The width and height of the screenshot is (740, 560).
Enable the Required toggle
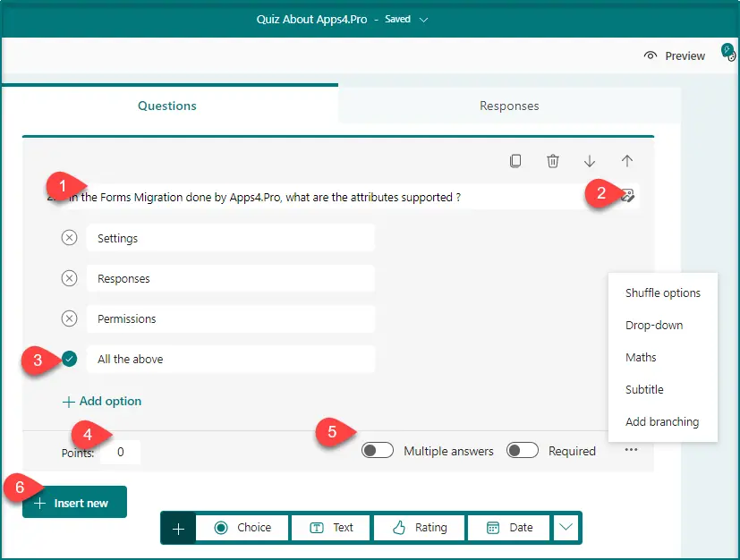pos(523,451)
